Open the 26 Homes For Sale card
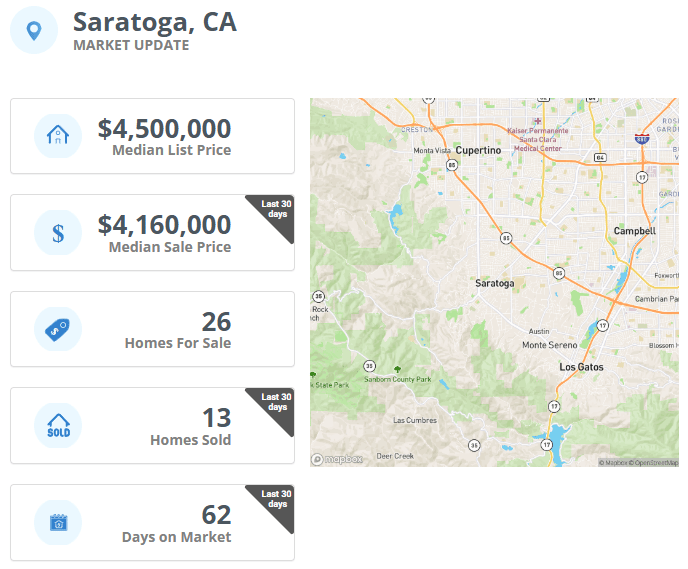 pos(152,329)
